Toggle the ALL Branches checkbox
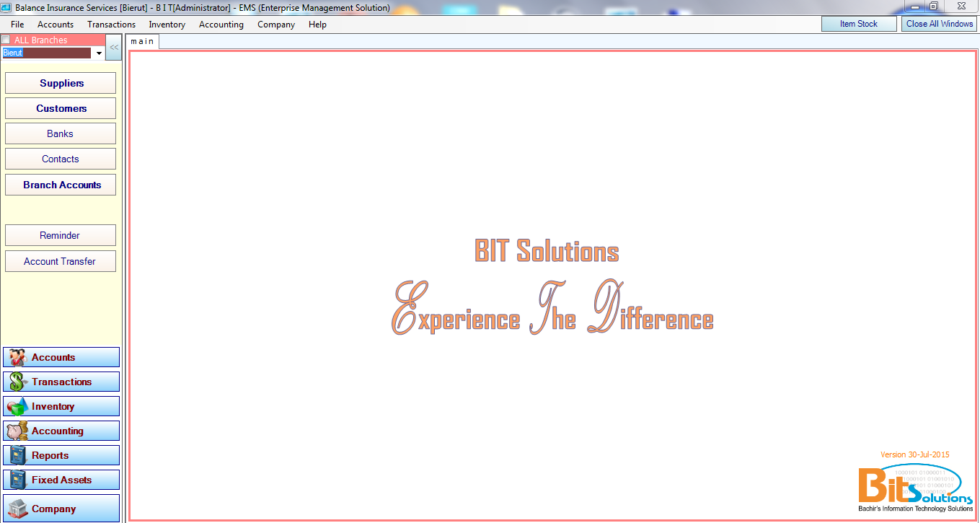The image size is (980, 523). (x=6, y=40)
